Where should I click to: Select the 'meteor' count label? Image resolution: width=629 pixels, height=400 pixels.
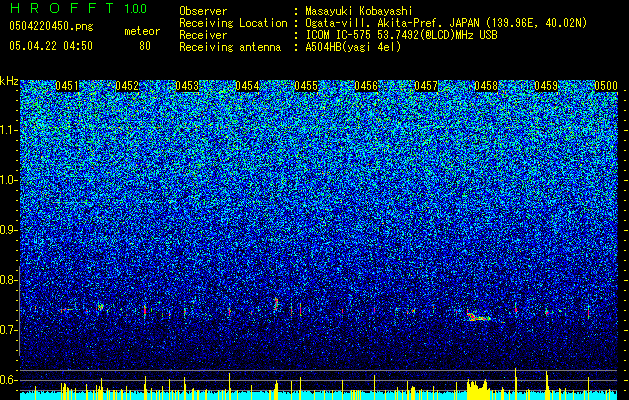(x=142, y=31)
